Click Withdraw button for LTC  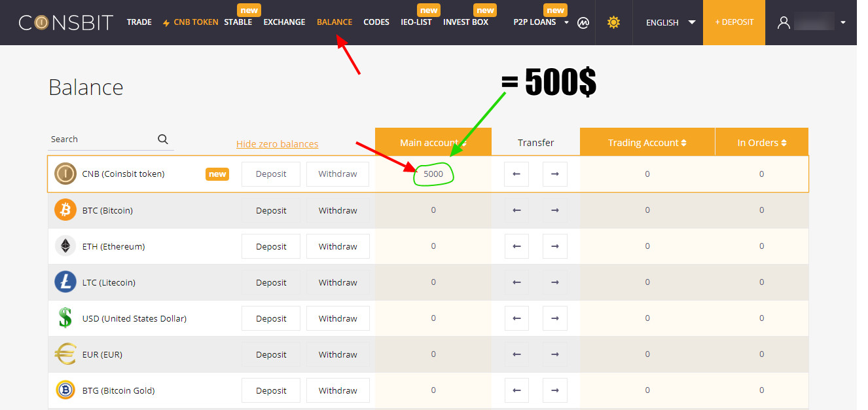click(338, 282)
